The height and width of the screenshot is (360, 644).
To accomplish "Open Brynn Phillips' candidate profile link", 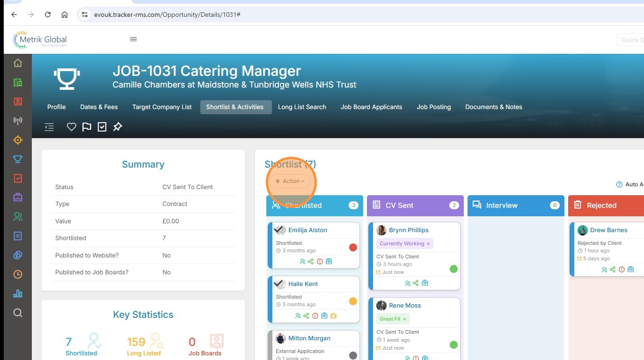I will tap(409, 230).
